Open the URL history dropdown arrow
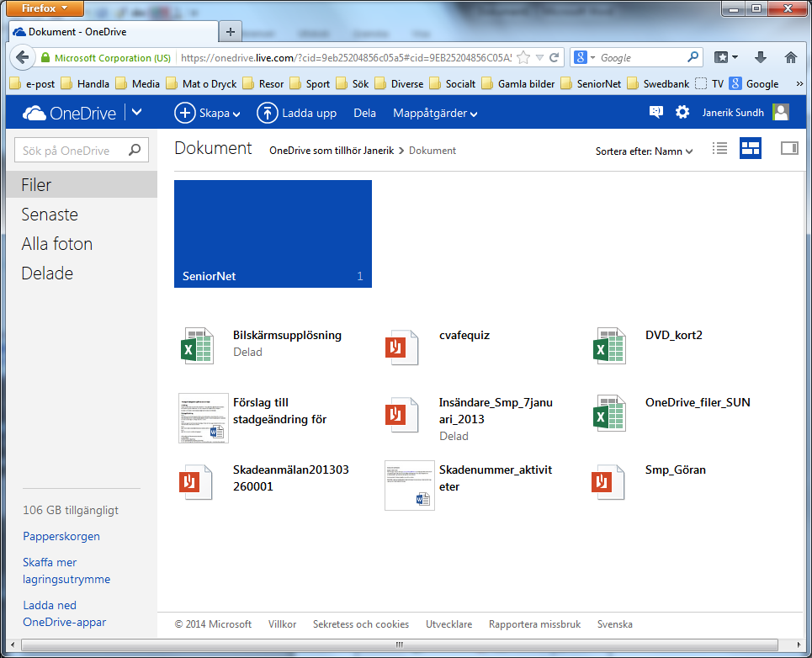 539,58
